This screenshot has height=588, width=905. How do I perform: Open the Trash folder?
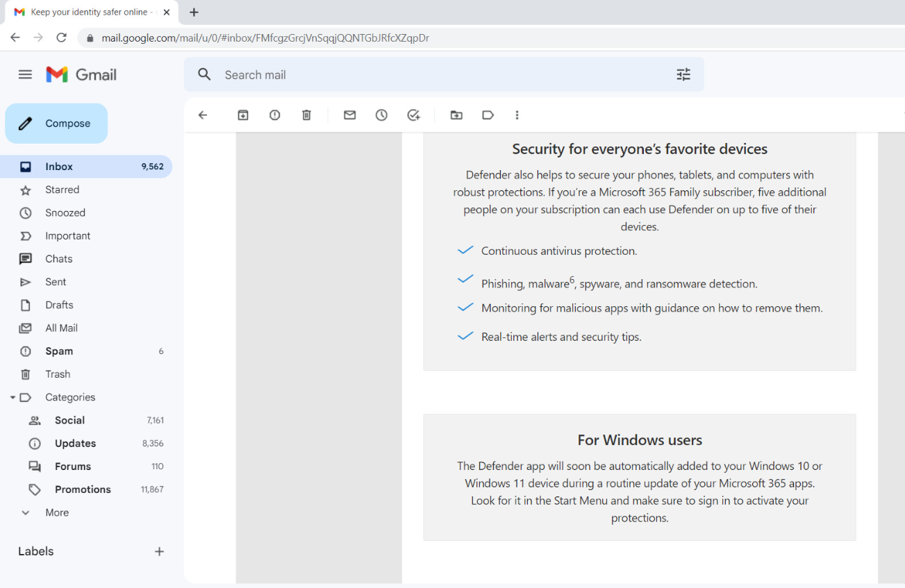86,374
